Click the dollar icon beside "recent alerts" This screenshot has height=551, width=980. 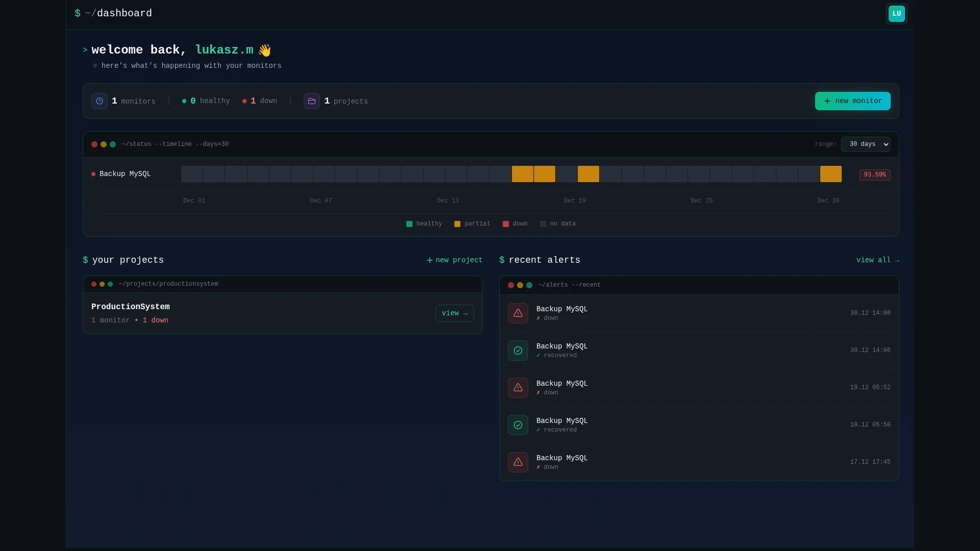coord(503,260)
